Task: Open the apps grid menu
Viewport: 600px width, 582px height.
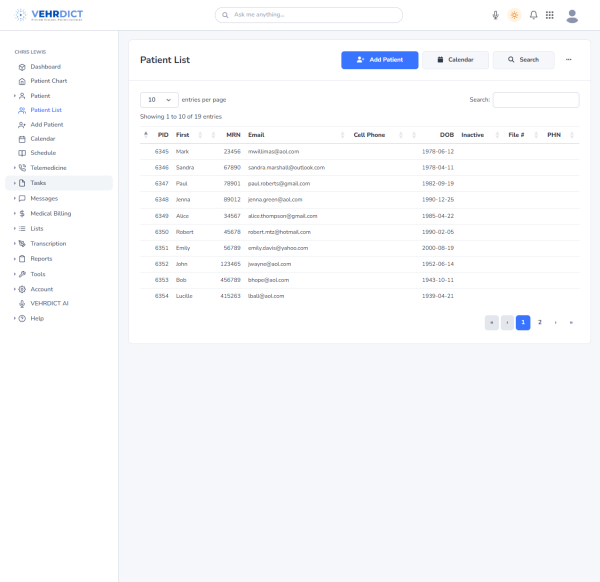Action: [x=549, y=15]
